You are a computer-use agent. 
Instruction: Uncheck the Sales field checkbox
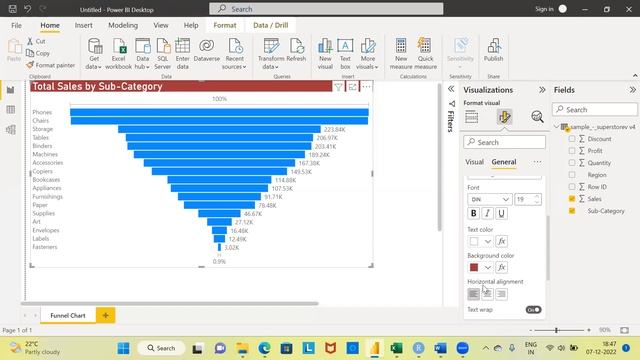click(572, 199)
